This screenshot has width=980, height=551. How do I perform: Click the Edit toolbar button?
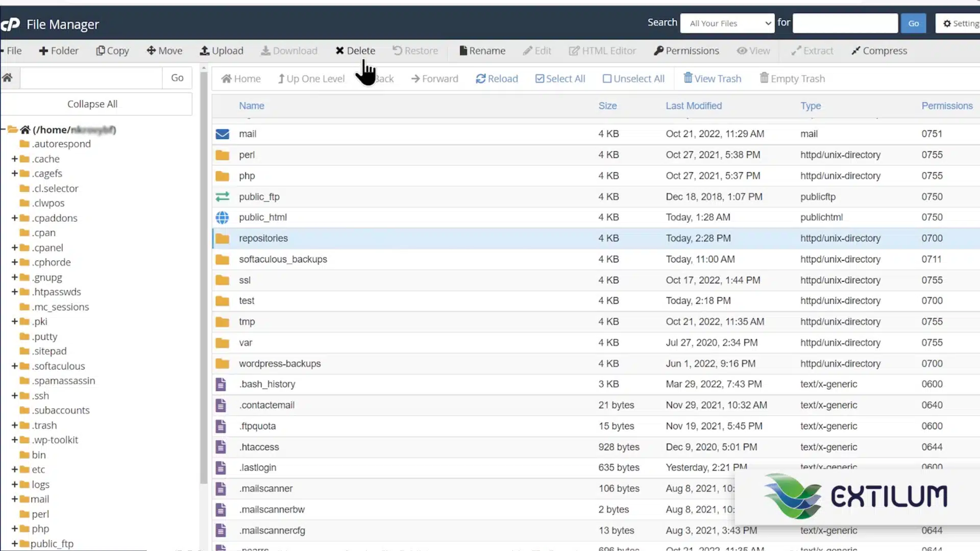537,51
